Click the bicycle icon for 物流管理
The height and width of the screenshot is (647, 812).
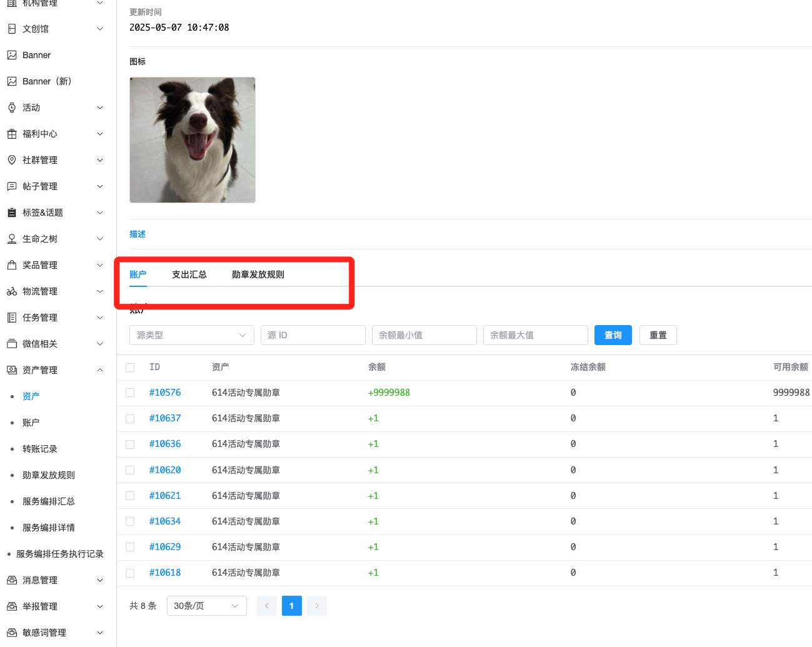point(12,291)
